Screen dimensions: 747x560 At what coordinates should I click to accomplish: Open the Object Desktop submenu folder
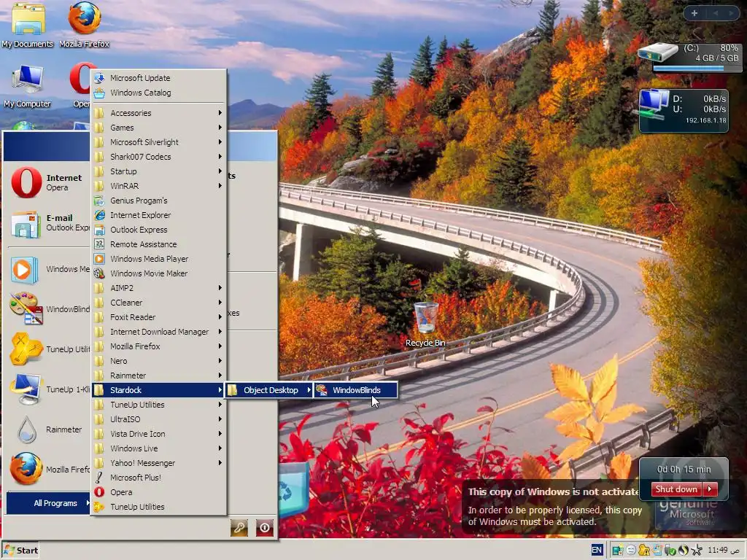click(269, 390)
